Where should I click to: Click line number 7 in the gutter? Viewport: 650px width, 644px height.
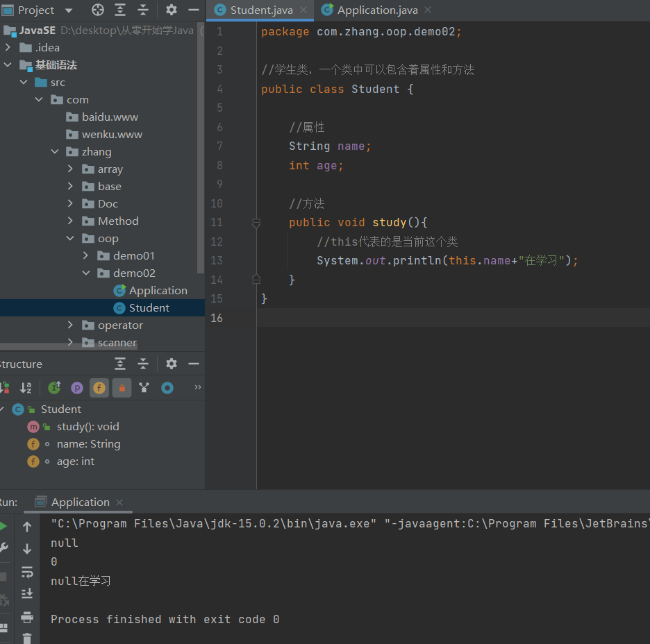pos(219,146)
